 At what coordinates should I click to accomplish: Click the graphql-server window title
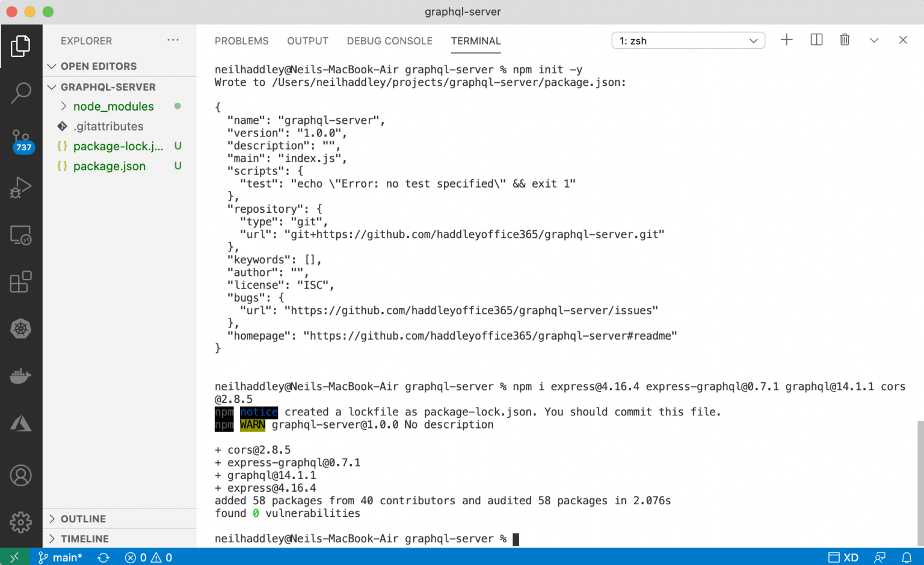(x=463, y=11)
